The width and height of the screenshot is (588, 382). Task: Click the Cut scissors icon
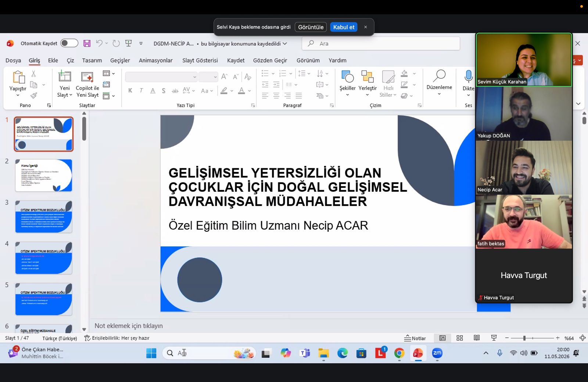(x=33, y=74)
